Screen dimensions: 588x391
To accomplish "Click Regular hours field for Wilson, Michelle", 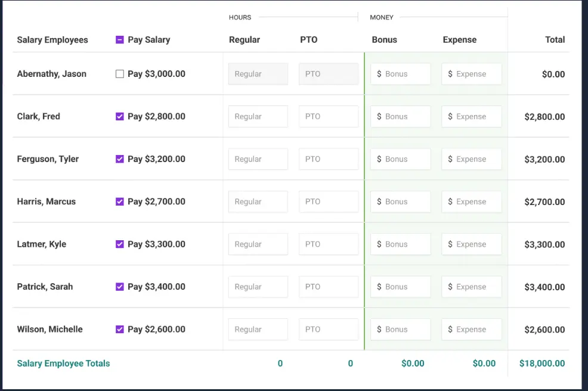I will (258, 329).
